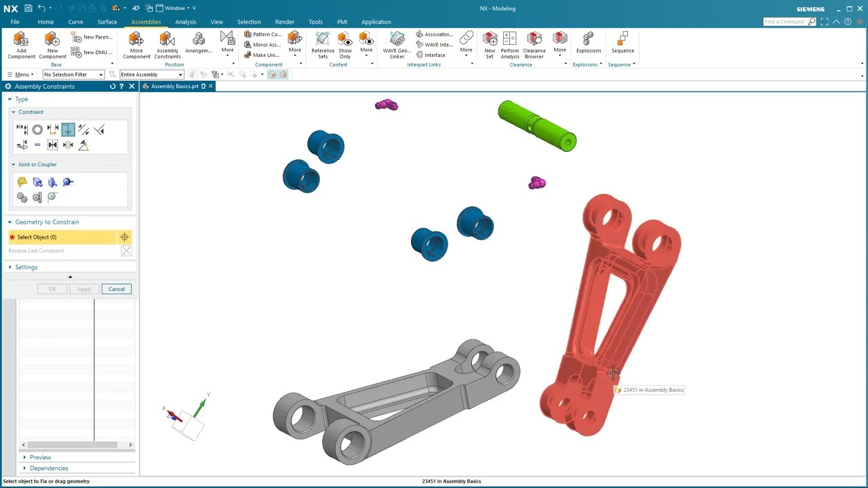The image size is (868, 488).
Task: Click the undo arrow in title bar
Action: coord(42,8)
